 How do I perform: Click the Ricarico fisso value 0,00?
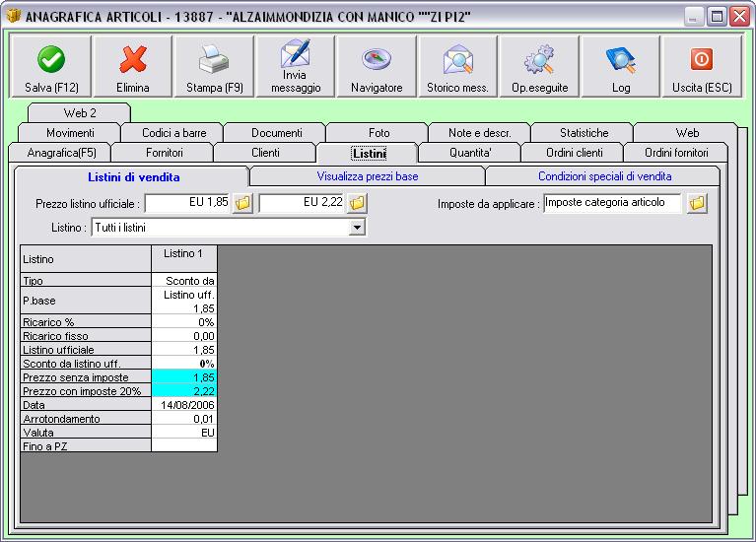(x=183, y=336)
